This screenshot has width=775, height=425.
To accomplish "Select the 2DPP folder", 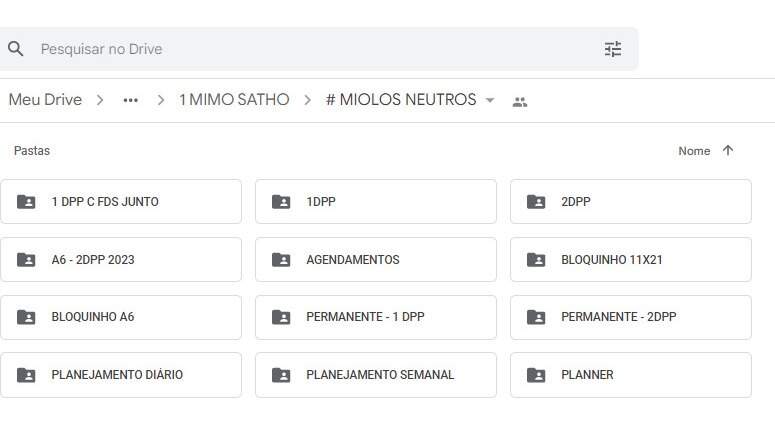I will click(631, 202).
